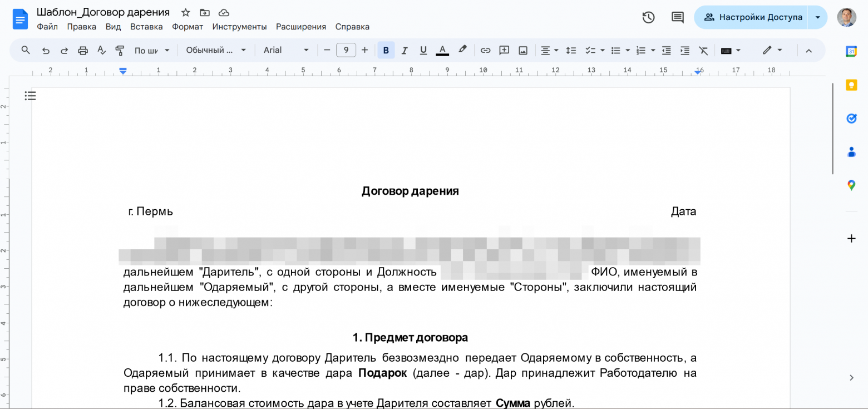Viewport: 868px width, 409px height.
Task: Open the Обычный paragraph style dropdown
Action: coord(216,50)
